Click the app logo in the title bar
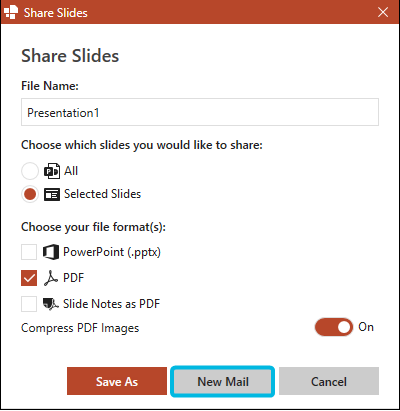The width and height of the screenshot is (400, 411). (x=10, y=12)
